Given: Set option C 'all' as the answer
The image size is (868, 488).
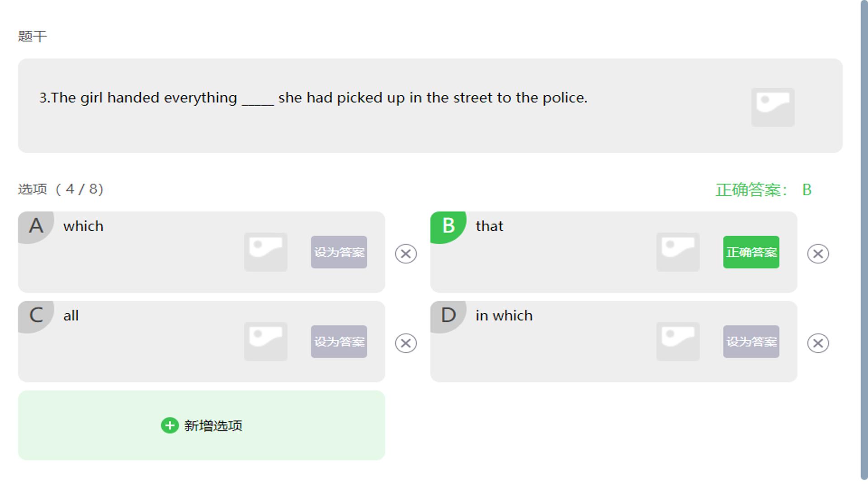Looking at the screenshot, I should click(339, 342).
